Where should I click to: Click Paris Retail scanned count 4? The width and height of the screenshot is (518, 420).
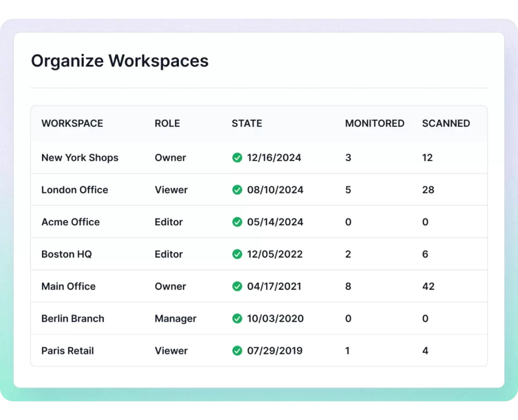pos(425,351)
